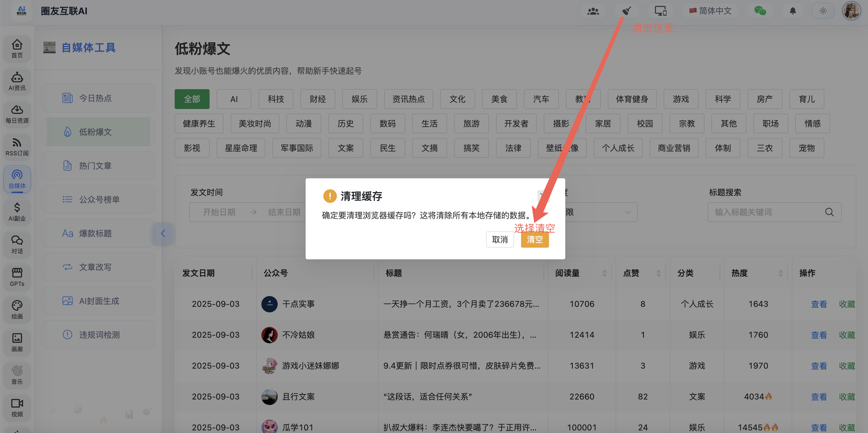
Task: Open 每日资源 in left sidebar
Action: pos(17,115)
